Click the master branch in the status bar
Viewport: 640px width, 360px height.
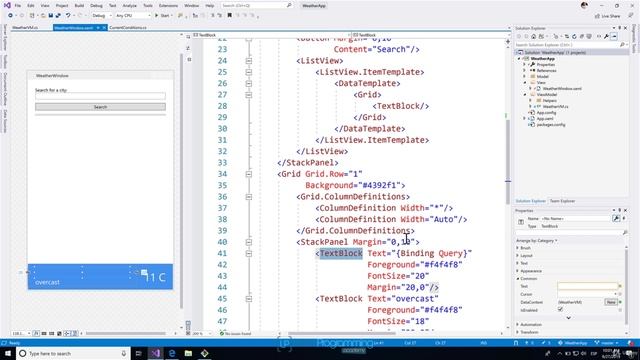point(607,343)
